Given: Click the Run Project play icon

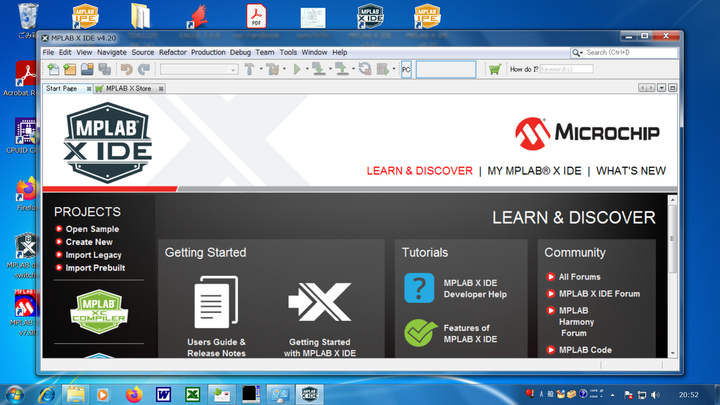Looking at the screenshot, I should coord(296,69).
